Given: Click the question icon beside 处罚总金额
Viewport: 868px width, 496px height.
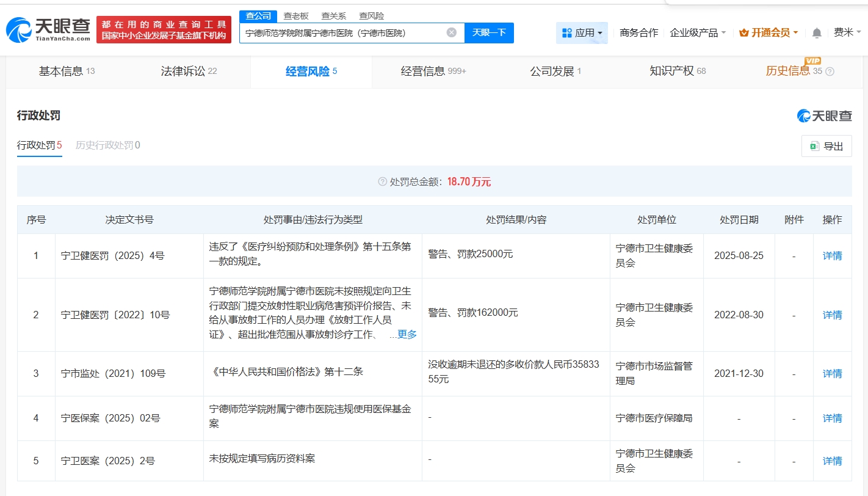Looking at the screenshot, I should [x=383, y=181].
